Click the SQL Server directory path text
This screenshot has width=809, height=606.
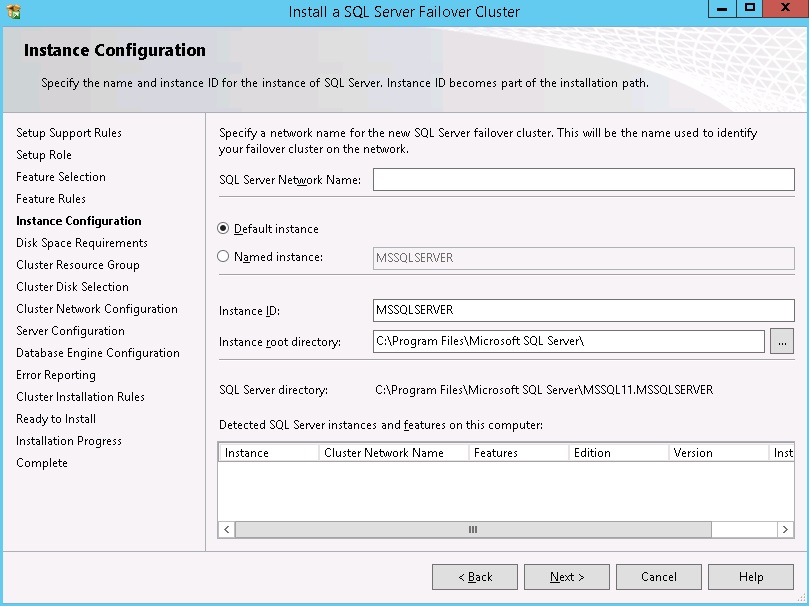(x=544, y=390)
